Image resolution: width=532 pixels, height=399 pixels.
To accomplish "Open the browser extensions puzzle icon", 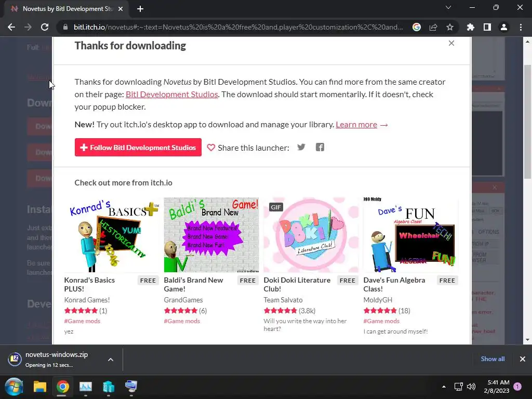I will (x=471, y=27).
